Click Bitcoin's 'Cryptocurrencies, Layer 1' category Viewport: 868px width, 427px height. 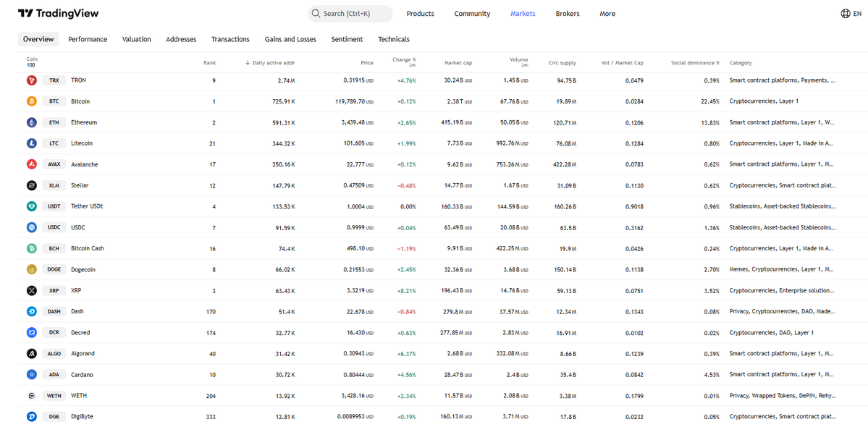764,102
